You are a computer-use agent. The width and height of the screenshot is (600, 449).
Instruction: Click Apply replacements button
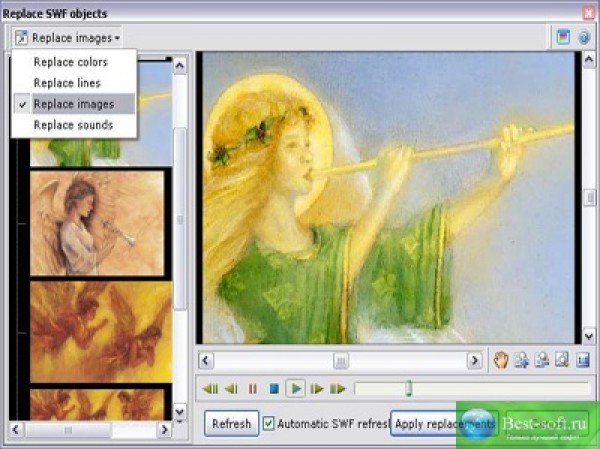[x=444, y=424]
